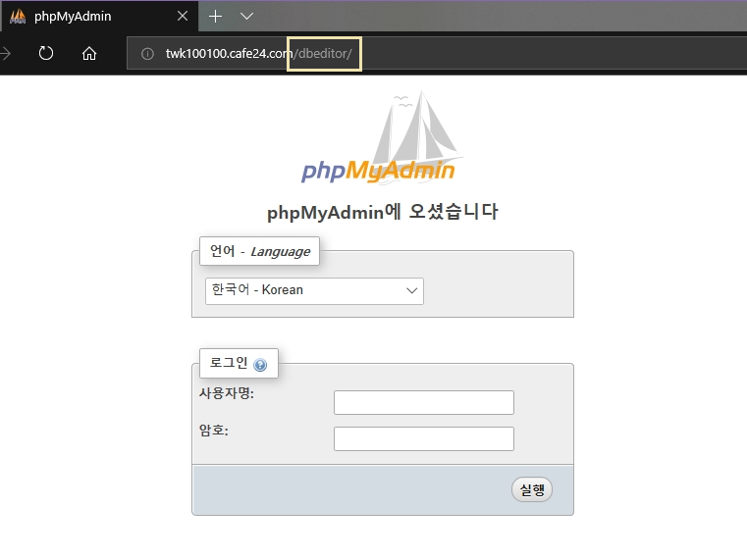Click the 실행 submit button
Image resolution: width=747 pixels, height=560 pixels.
pyautogui.click(x=532, y=489)
